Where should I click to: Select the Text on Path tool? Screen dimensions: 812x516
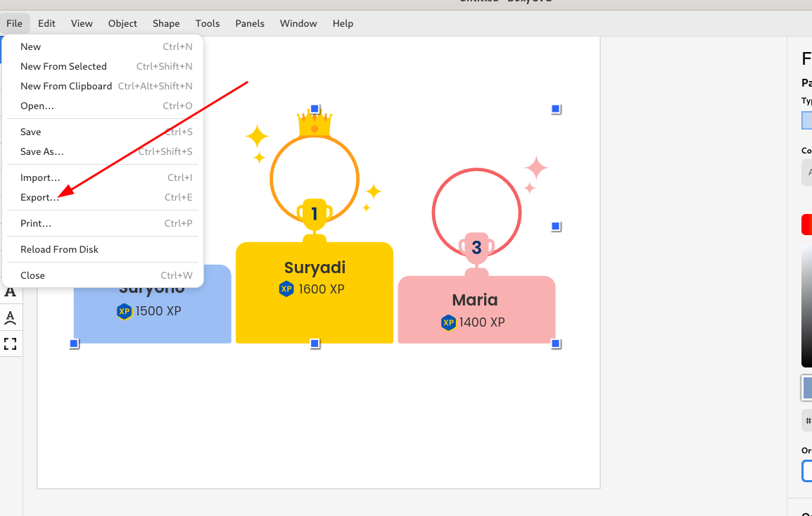pyautogui.click(x=11, y=317)
